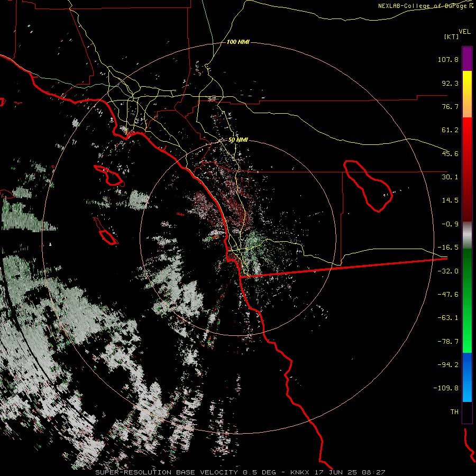476x476 pixels.
Task: Click the -78.7 velocity scale value
Action: click(x=448, y=342)
